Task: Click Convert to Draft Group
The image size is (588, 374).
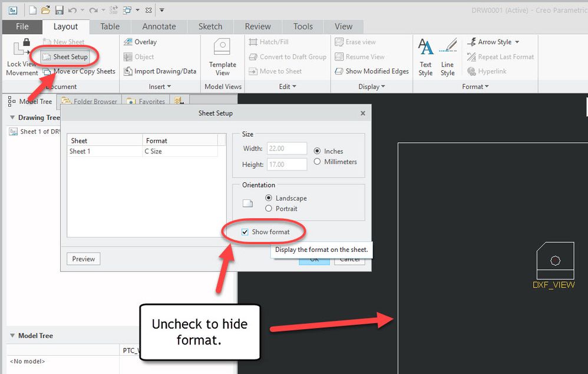Action: (288, 57)
